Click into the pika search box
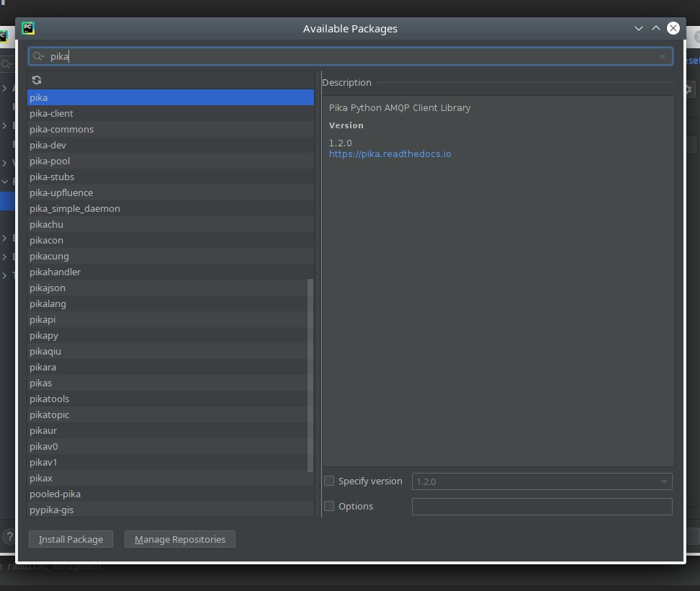The width and height of the screenshot is (700, 591). coord(351,56)
